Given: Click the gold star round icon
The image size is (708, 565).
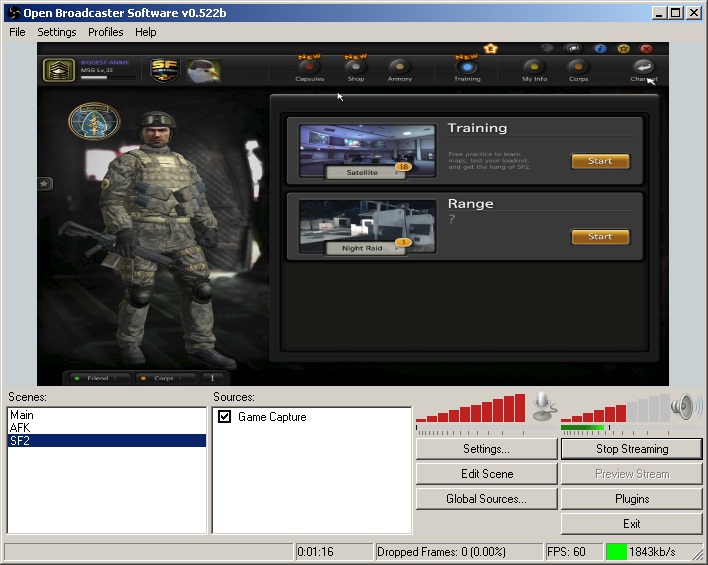Looking at the screenshot, I should click(624, 48).
